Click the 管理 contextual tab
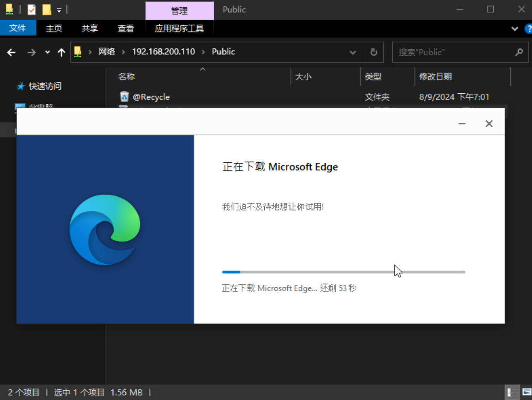This screenshot has width=532, height=400. pyautogui.click(x=180, y=11)
